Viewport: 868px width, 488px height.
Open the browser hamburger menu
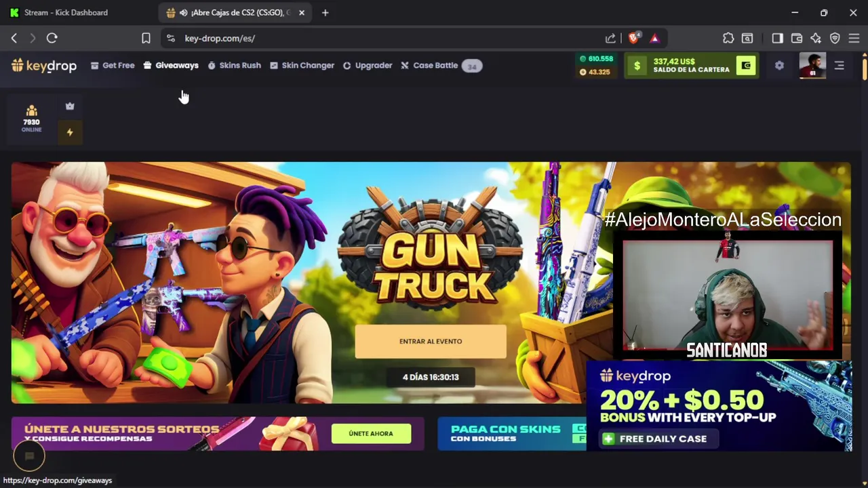[x=854, y=39]
